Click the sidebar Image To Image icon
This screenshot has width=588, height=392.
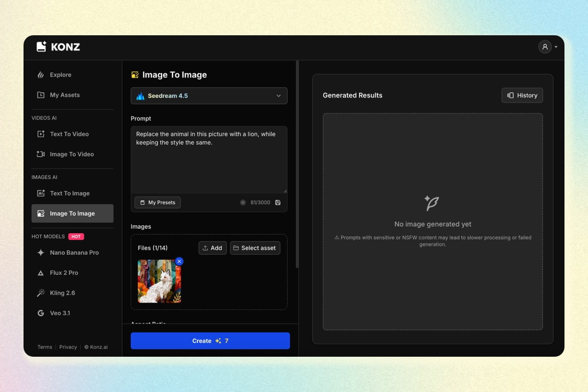pyautogui.click(x=41, y=213)
